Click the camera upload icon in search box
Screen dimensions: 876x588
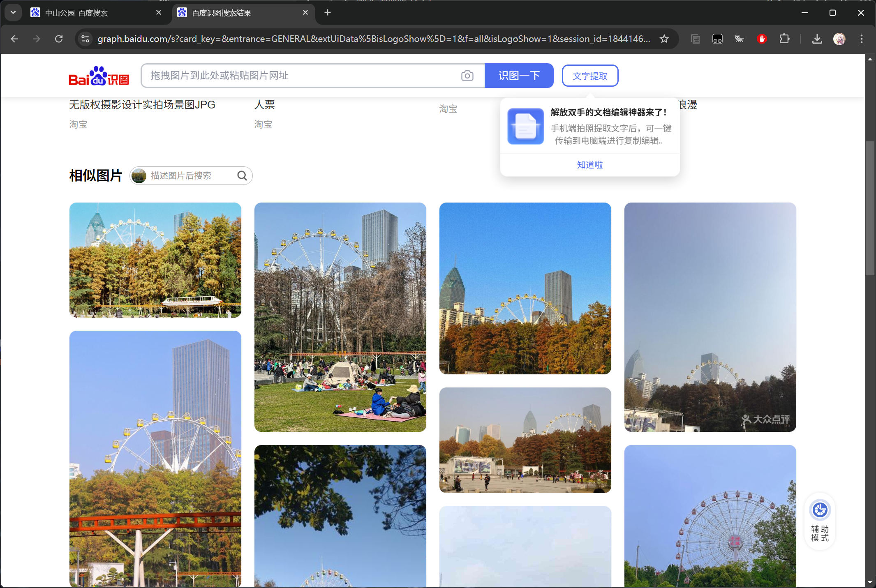[467, 76]
